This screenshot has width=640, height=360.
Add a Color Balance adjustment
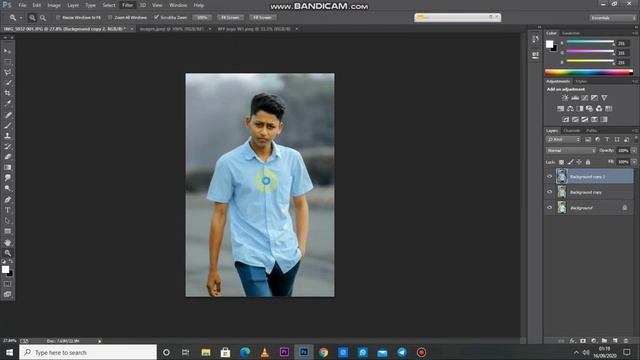coord(570,109)
